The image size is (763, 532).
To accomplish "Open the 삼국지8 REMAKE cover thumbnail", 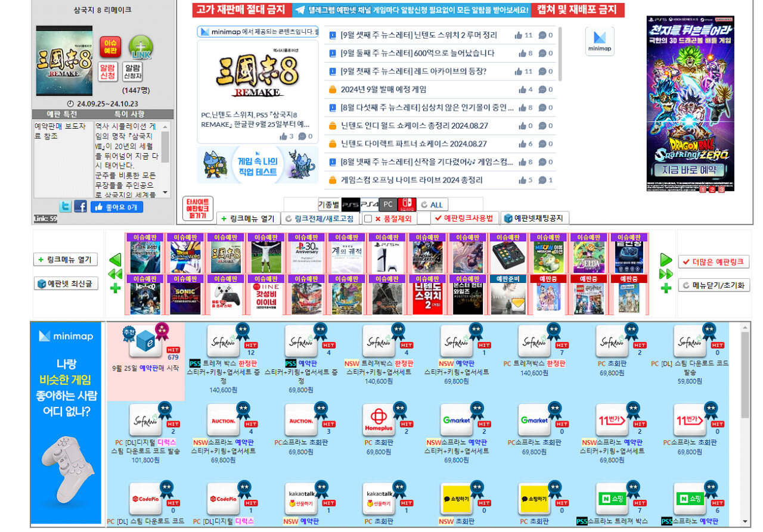I will click(64, 60).
